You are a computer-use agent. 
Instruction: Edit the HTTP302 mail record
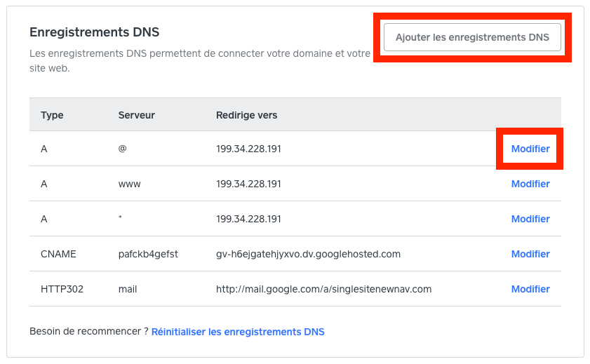pos(530,289)
